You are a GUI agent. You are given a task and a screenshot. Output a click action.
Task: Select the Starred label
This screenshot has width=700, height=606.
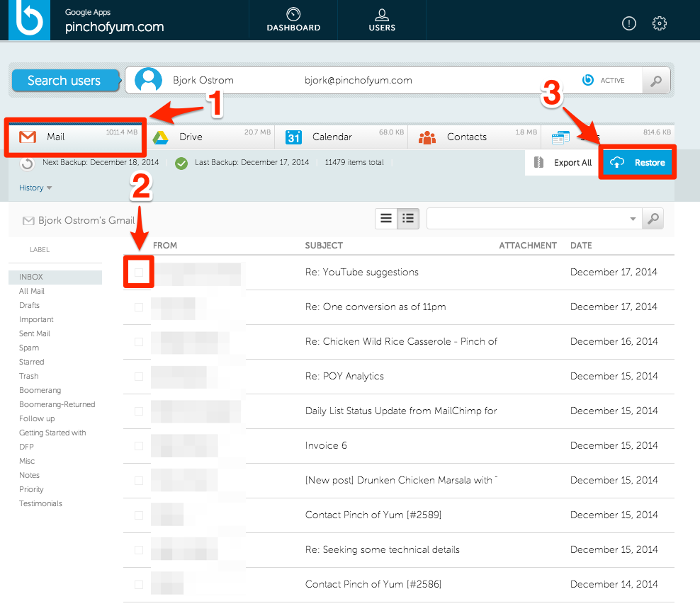point(31,362)
